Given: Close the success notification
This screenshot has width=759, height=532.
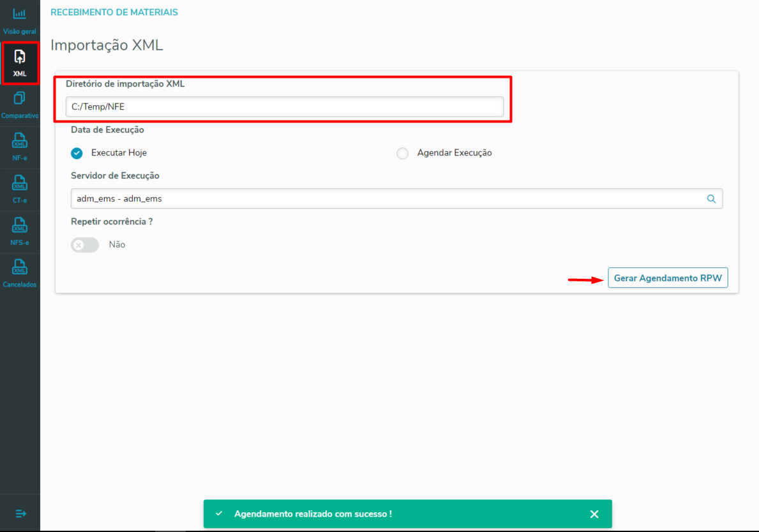Looking at the screenshot, I should [594, 514].
